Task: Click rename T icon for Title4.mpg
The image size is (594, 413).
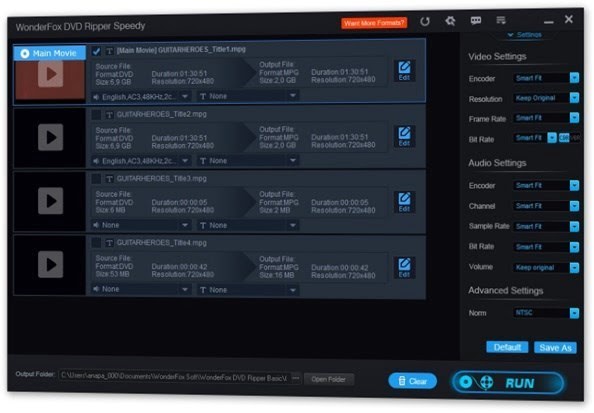Action: tap(109, 243)
